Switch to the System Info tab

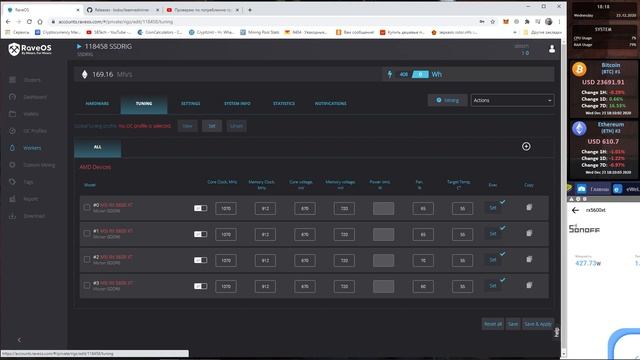(x=237, y=104)
